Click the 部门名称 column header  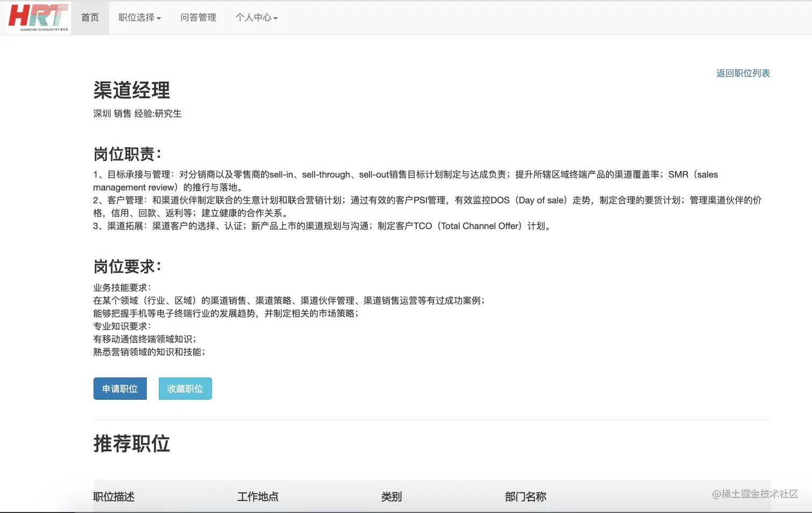(x=525, y=497)
